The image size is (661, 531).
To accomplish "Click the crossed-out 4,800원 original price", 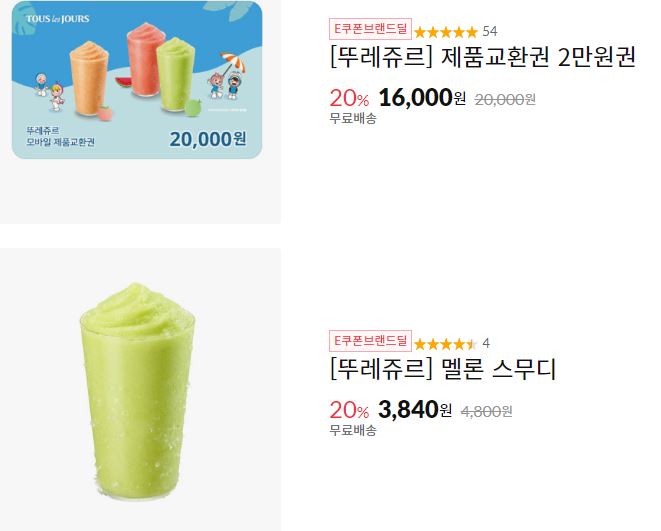I will coord(486,412).
